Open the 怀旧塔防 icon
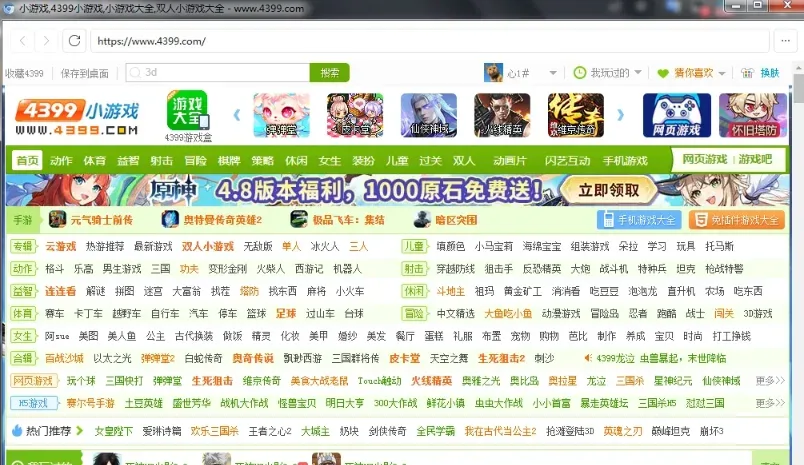 point(753,115)
